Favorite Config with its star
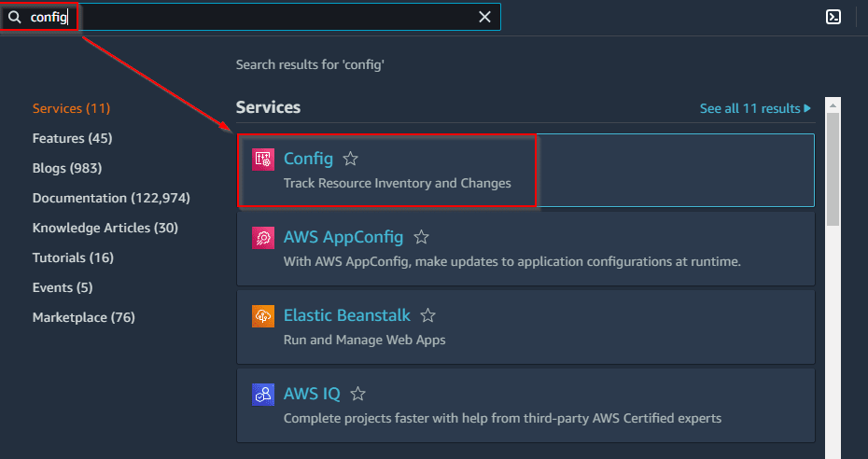The image size is (868, 459). click(x=350, y=159)
